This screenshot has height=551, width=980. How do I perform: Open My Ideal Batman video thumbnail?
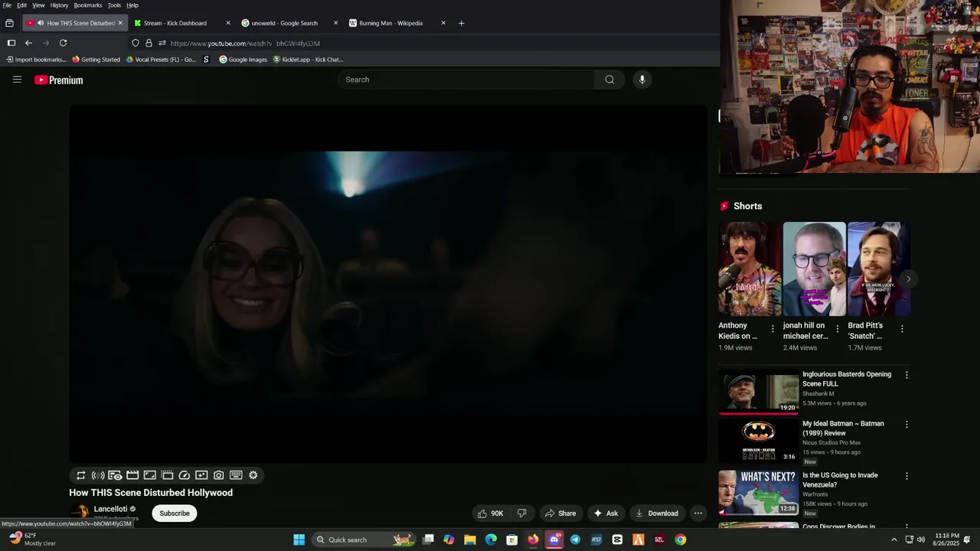759,441
